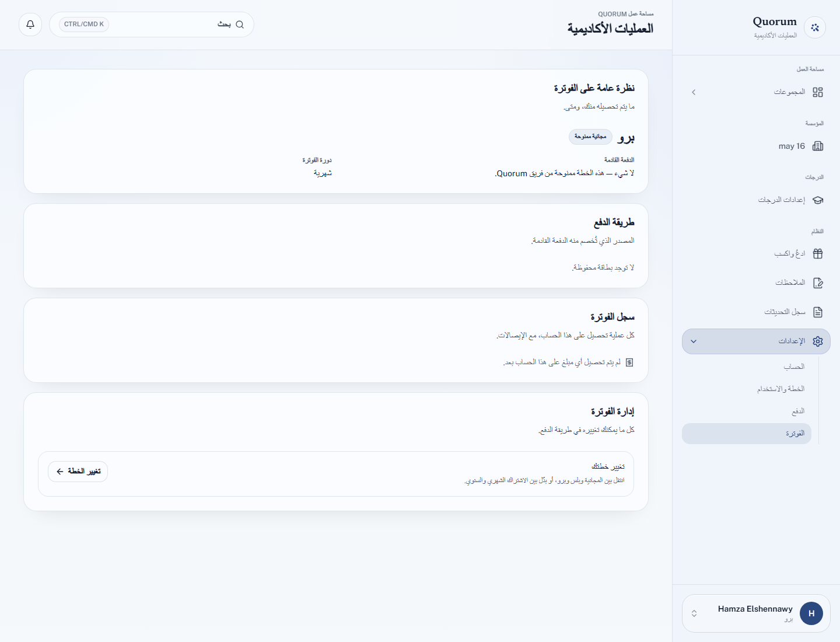Click the نظرة عامة على الفوترة heading

point(594,88)
